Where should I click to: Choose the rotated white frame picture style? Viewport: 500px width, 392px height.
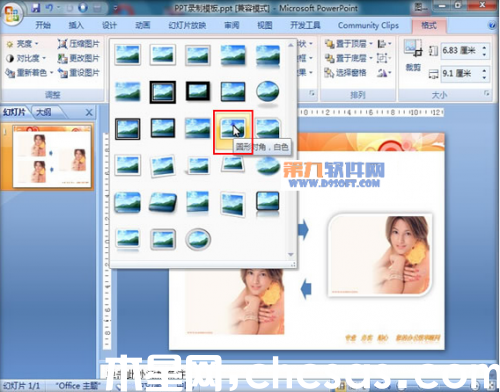pyautogui.click(x=163, y=165)
